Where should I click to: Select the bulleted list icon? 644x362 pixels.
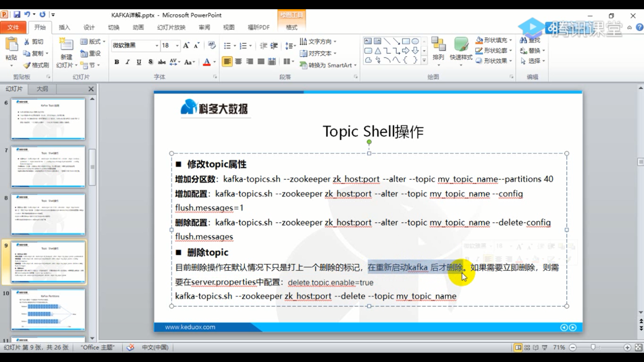pyautogui.click(x=227, y=46)
